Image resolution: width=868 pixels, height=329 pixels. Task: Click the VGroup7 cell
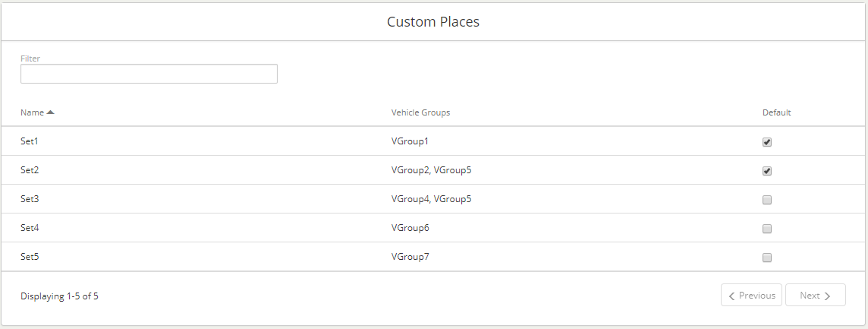410,257
